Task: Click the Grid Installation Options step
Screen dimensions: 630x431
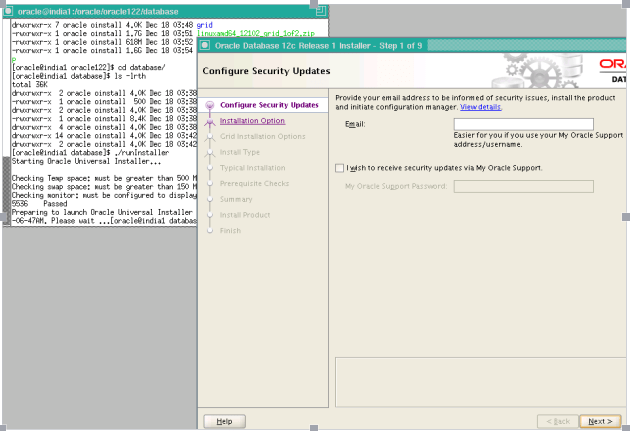Action: [x=262, y=136]
